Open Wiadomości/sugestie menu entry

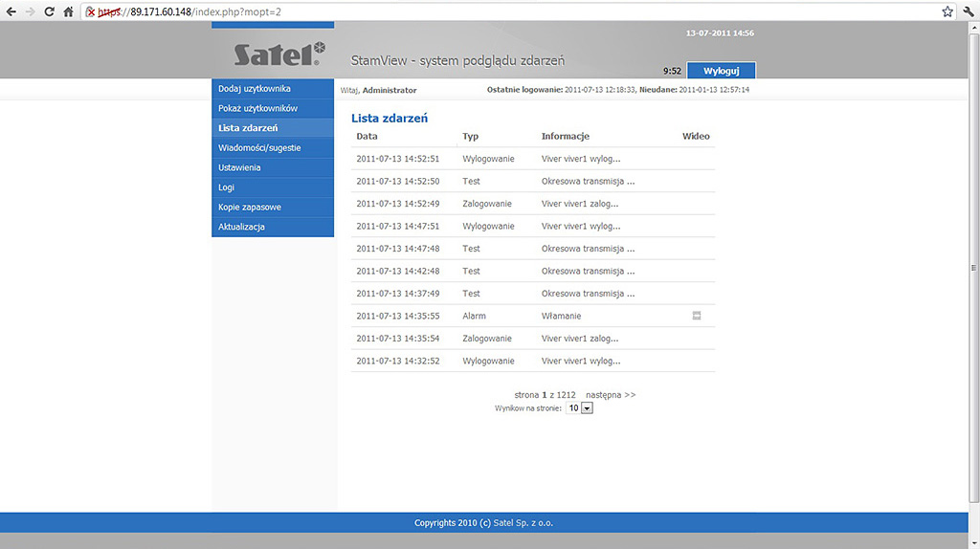tap(259, 148)
